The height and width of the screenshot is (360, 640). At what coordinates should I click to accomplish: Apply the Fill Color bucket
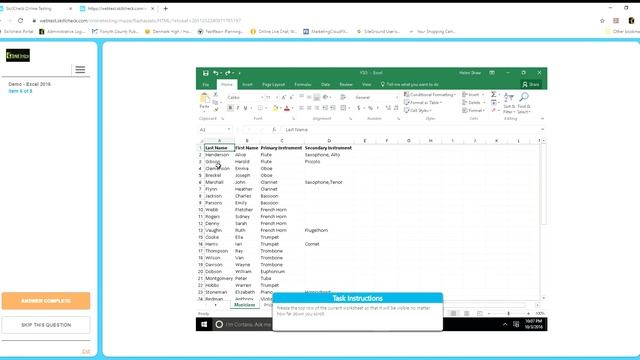(x=276, y=108)
